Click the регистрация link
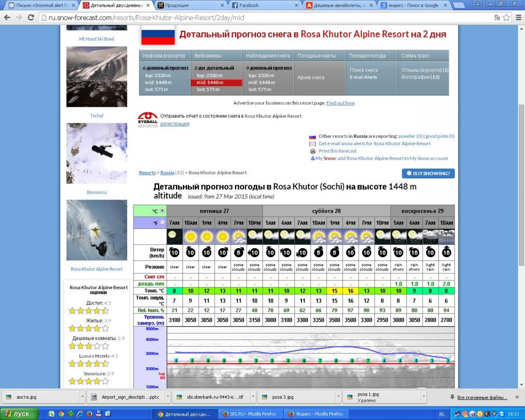The height and width of the screenshot is (420, 525). coord(175,124)
